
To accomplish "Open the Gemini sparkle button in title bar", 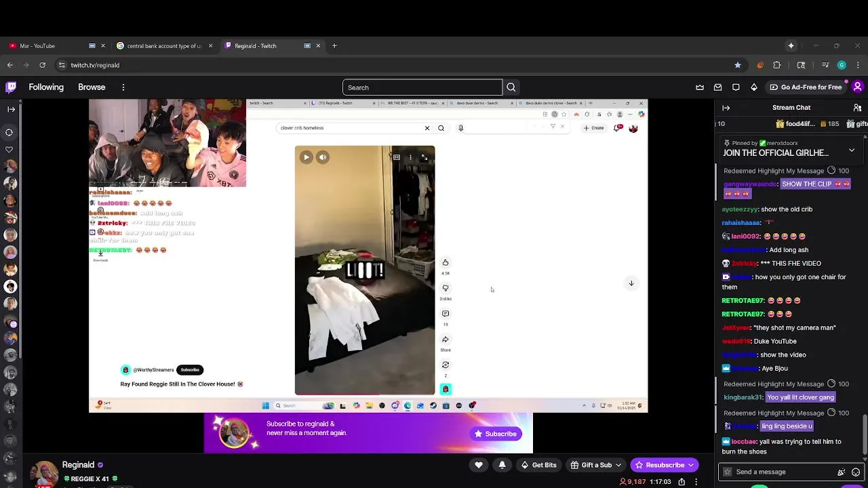I will [791, 46].
